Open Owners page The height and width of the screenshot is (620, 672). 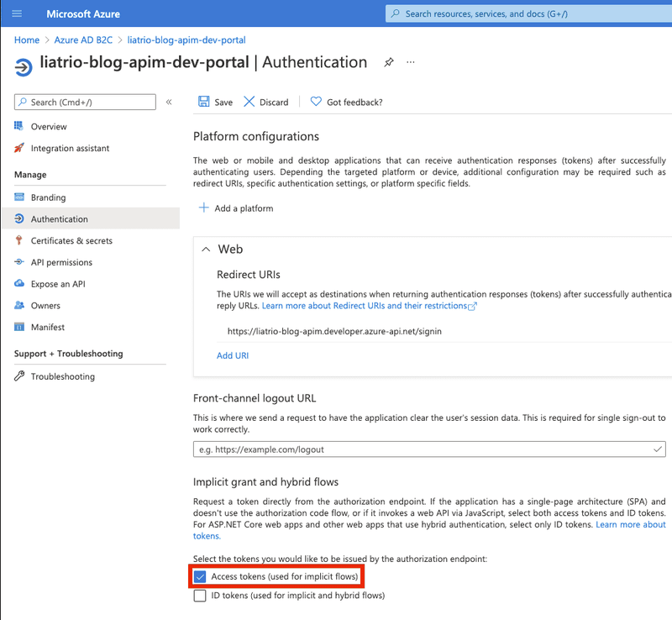45,305
